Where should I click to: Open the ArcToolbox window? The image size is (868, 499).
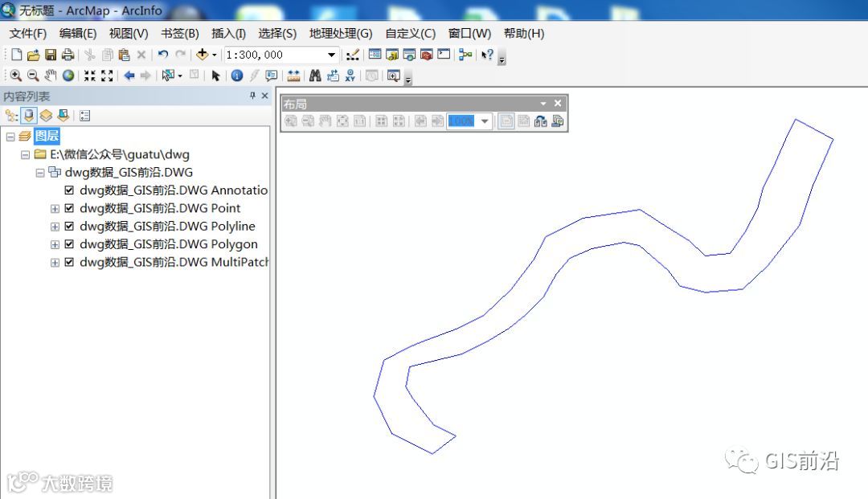pyautogui.click(x=426, y=55)
